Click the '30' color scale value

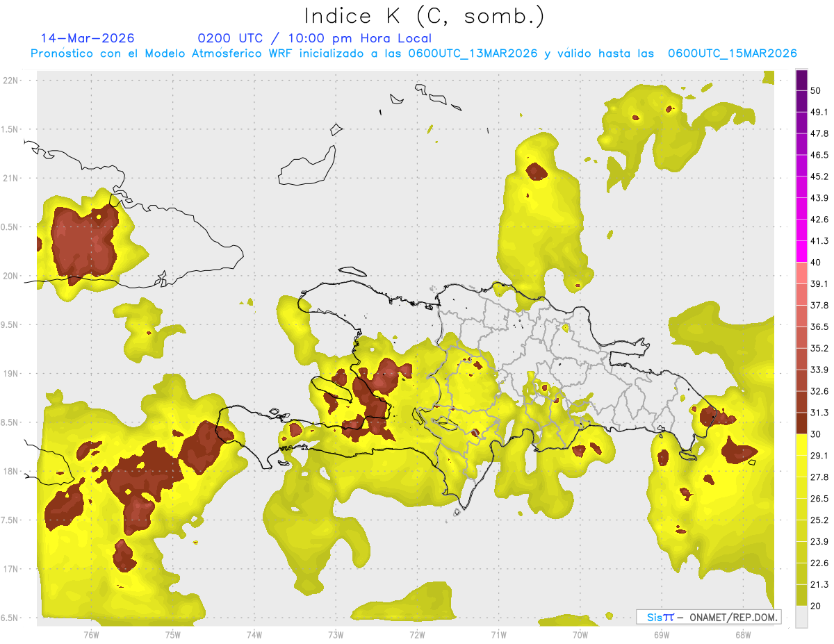tap(816, 434)
